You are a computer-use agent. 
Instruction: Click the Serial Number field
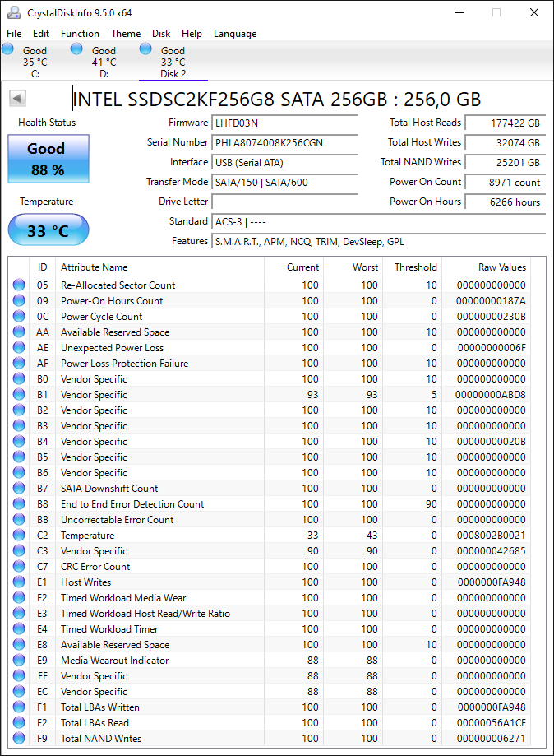point(285,142)
